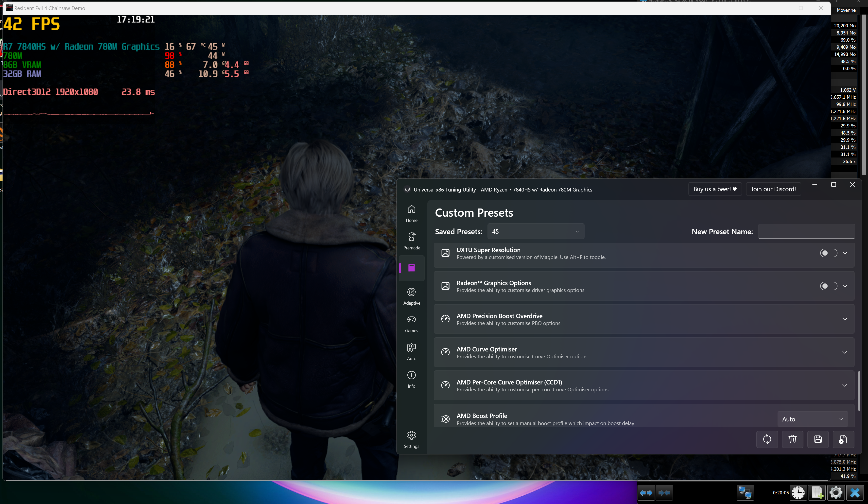Open the Auto page in sidebar

coord(411,351)
